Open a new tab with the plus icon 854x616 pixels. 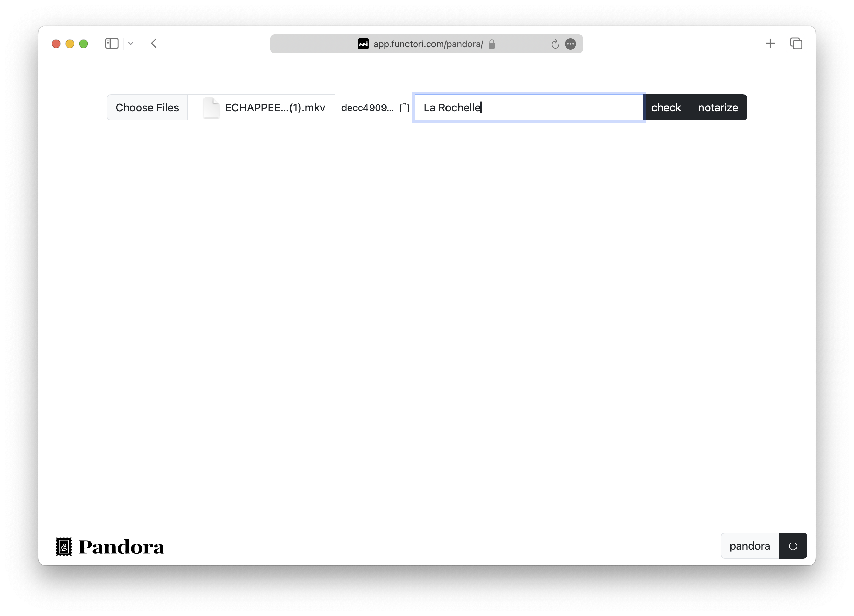click(x=770, y=43)
